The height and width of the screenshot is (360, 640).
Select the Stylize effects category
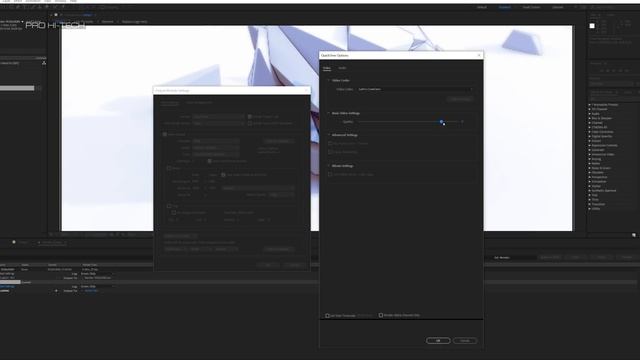pyautogui.click(x=596, y=186)
